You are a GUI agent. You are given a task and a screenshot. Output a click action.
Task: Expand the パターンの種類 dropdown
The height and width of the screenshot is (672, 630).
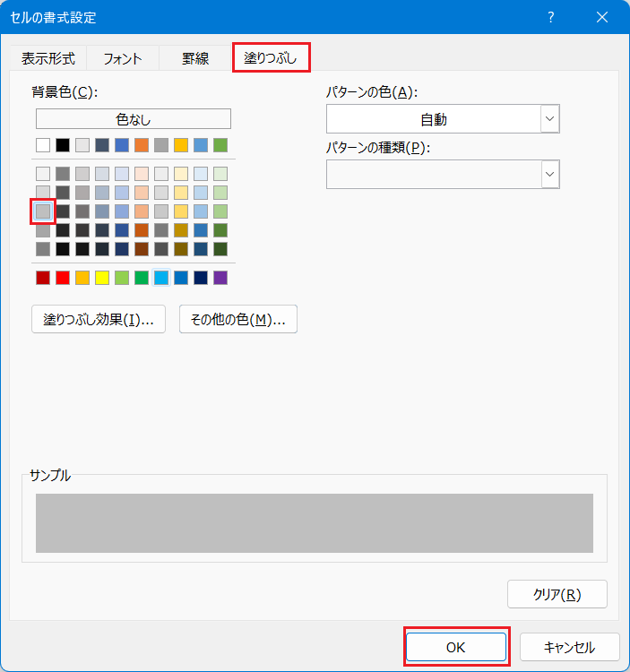550,175
